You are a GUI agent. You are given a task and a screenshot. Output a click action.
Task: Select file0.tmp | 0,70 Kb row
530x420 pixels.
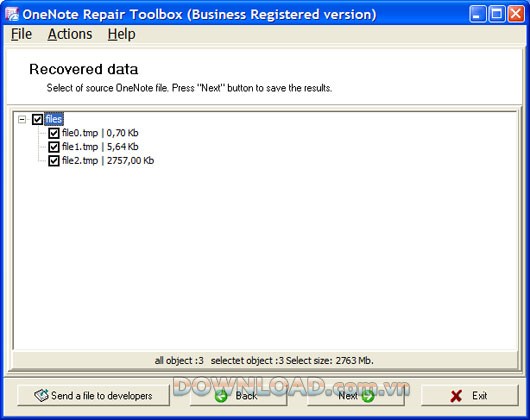(100, 133)
